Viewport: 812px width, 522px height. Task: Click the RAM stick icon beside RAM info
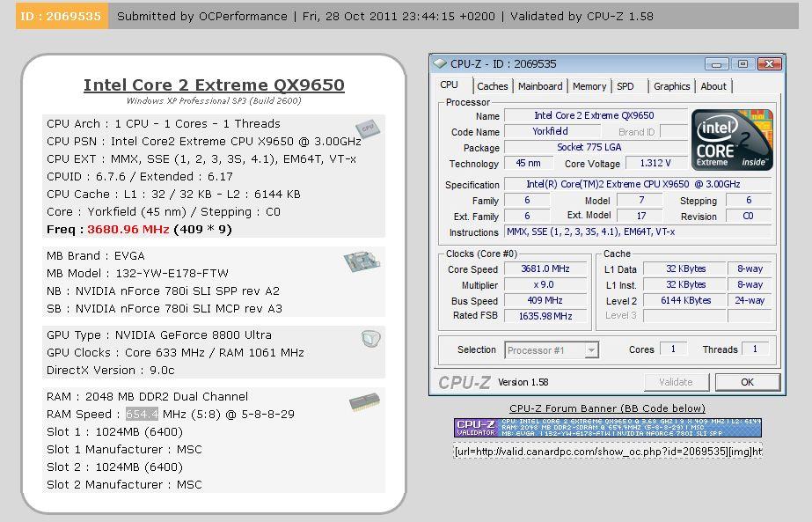pos(364,401)
